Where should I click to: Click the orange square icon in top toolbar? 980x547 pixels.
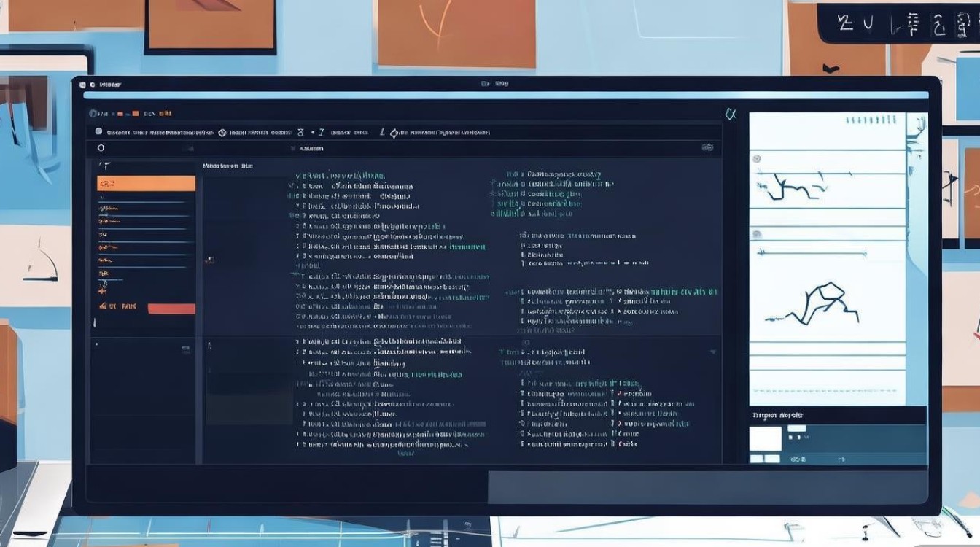(135, 114)
